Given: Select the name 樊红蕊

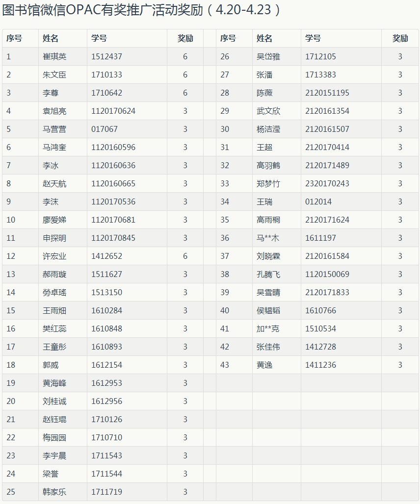Looking at the screenshot, I should [54, 328].
